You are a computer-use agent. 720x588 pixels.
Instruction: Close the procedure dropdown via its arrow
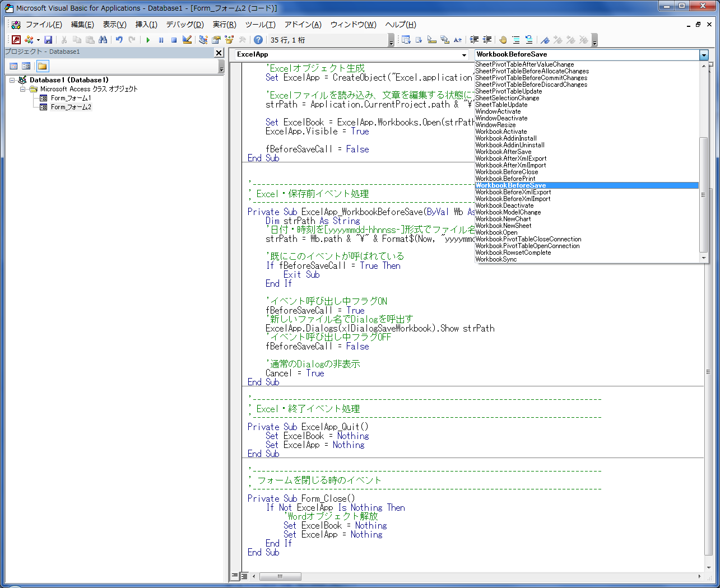tap(704, 55)
